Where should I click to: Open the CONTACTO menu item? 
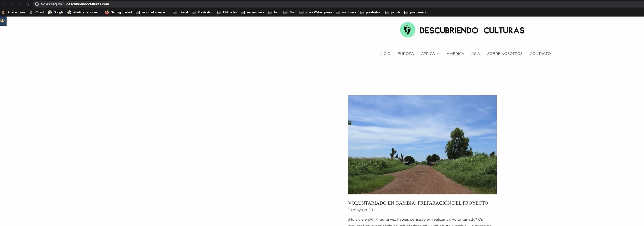click(x=540, y=53)
